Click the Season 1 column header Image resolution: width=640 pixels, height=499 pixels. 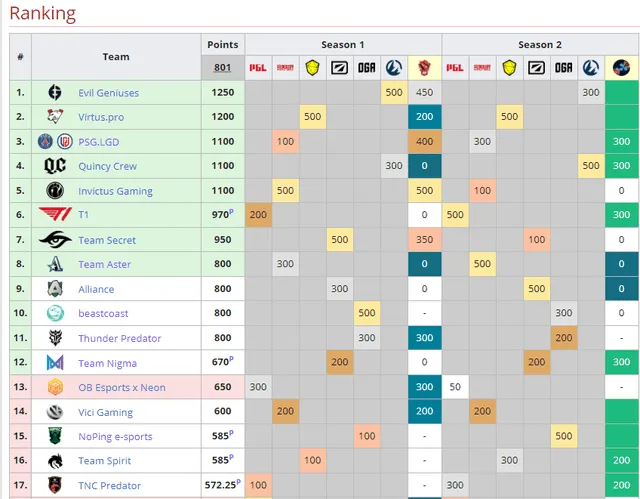pyautogui.click(x=343, y=44)
